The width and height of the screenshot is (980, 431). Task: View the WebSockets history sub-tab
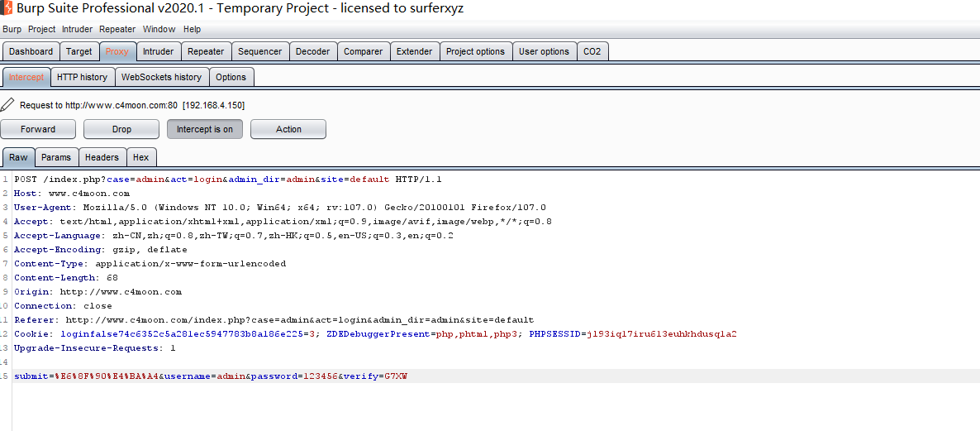[161, 78]
